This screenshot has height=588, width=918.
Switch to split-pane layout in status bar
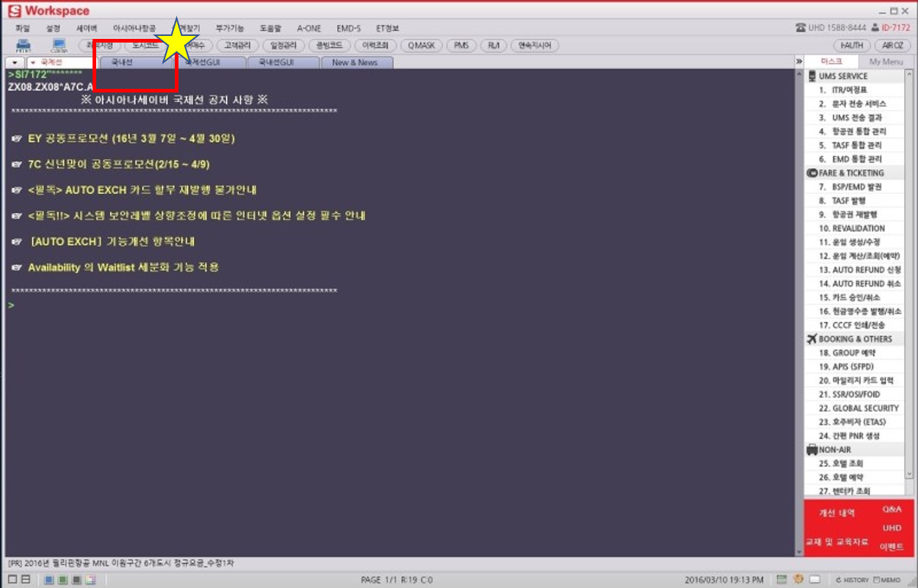coord(25,580)
